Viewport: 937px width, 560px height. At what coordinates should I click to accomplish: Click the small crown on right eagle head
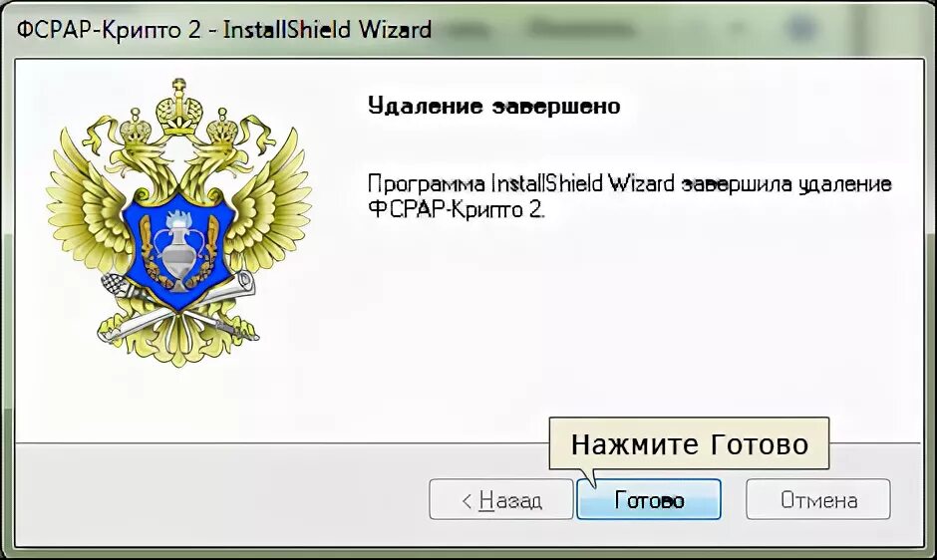[223, 127]
